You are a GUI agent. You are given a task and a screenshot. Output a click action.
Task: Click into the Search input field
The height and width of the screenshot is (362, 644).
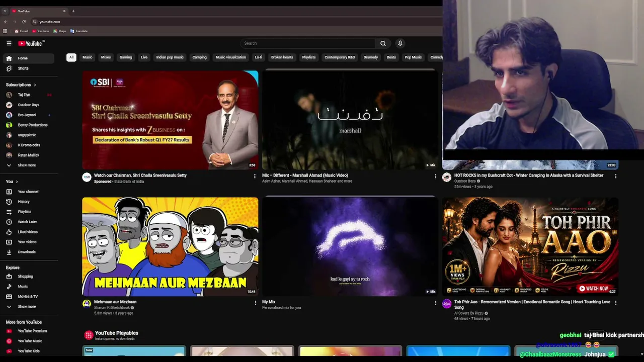[x=308, y=43]
